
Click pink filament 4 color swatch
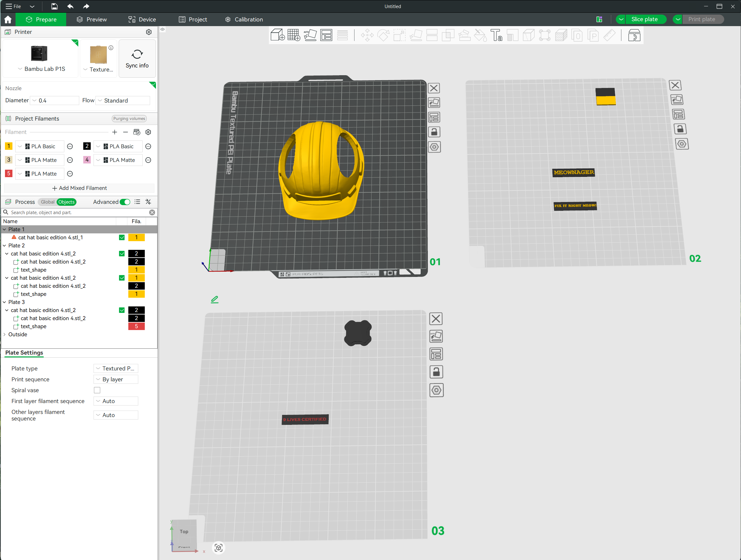tap(87, 160)
